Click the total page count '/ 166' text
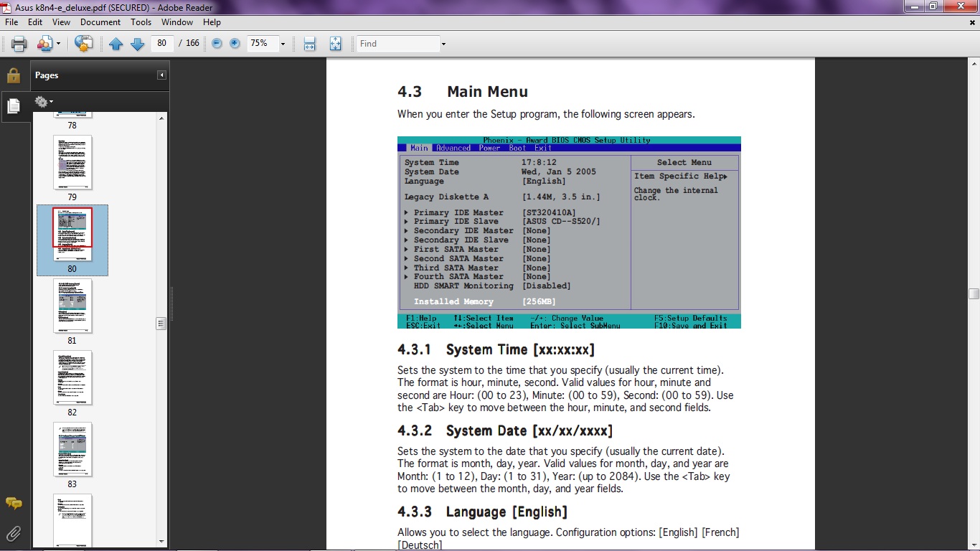This screenshot has height=551, width=980. (x=189, y=44)
